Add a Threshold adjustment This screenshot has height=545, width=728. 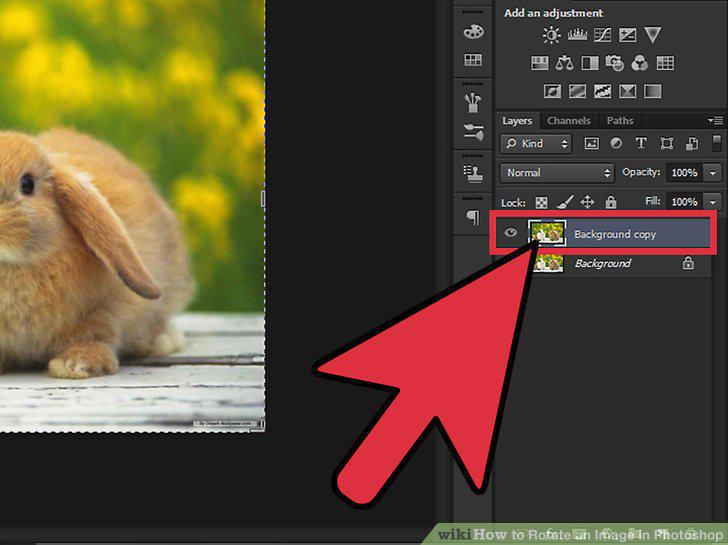pos(602,91)
